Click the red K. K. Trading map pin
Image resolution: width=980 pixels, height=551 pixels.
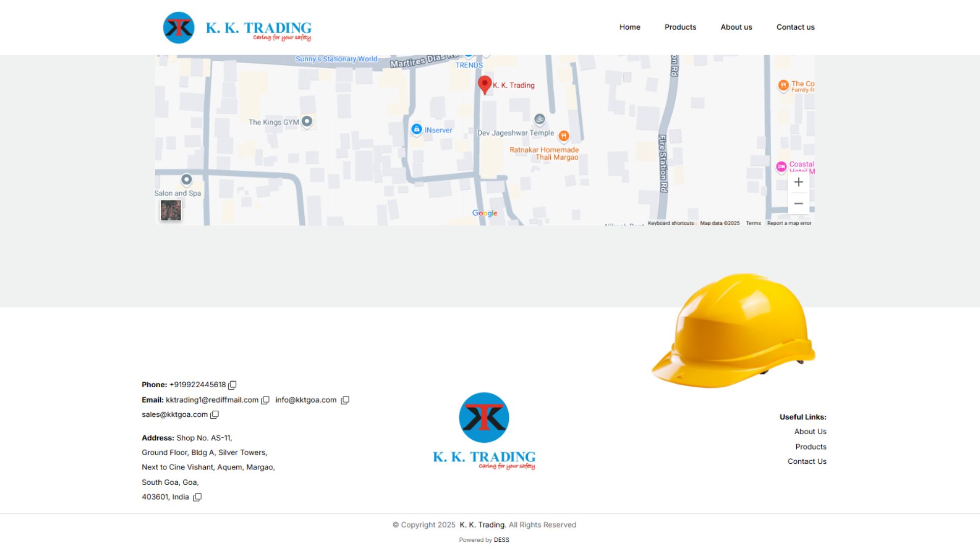[484, 85]
